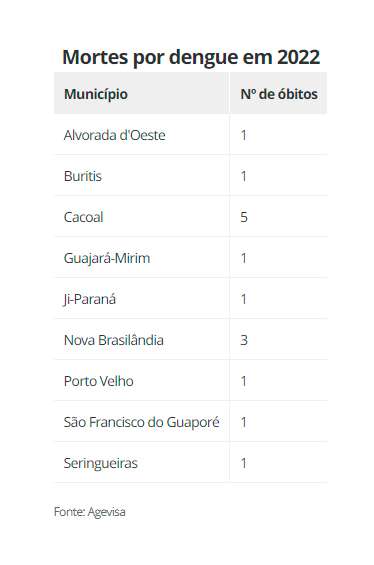Select the death count for Guajará-Mirim
This screenshot has height=565, width=374.
(x=244, y=258)
